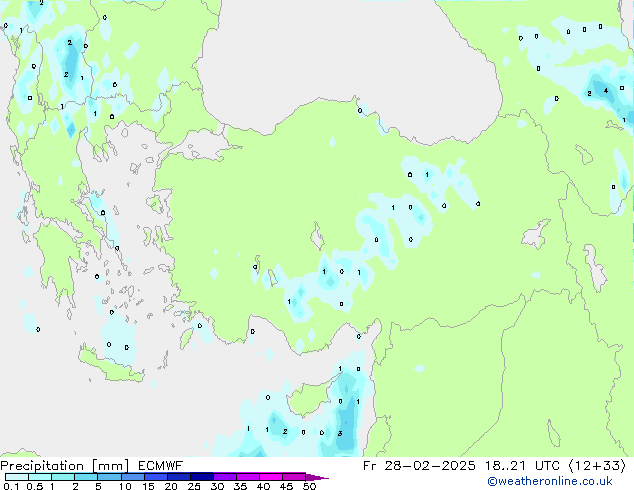
Task: Click the '(12+33)' forecast offset text
Action: coord(597,466)
